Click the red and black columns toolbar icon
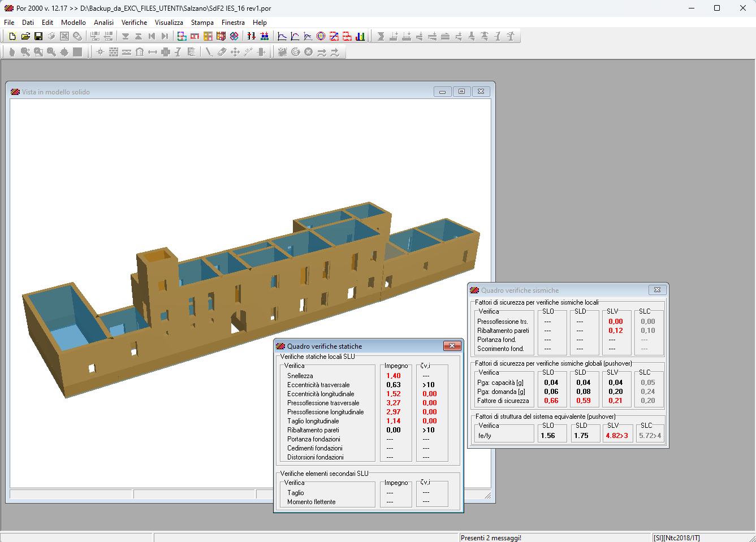This screenshot has width=756, height=542. click(252, 36)
